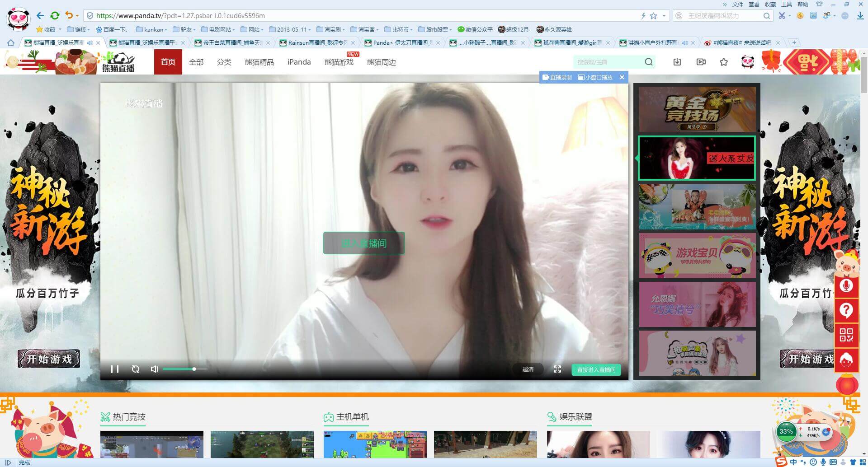The image size is (868, 467).
Task: Pause the live stream video
Action: click(x=115, y=369)
